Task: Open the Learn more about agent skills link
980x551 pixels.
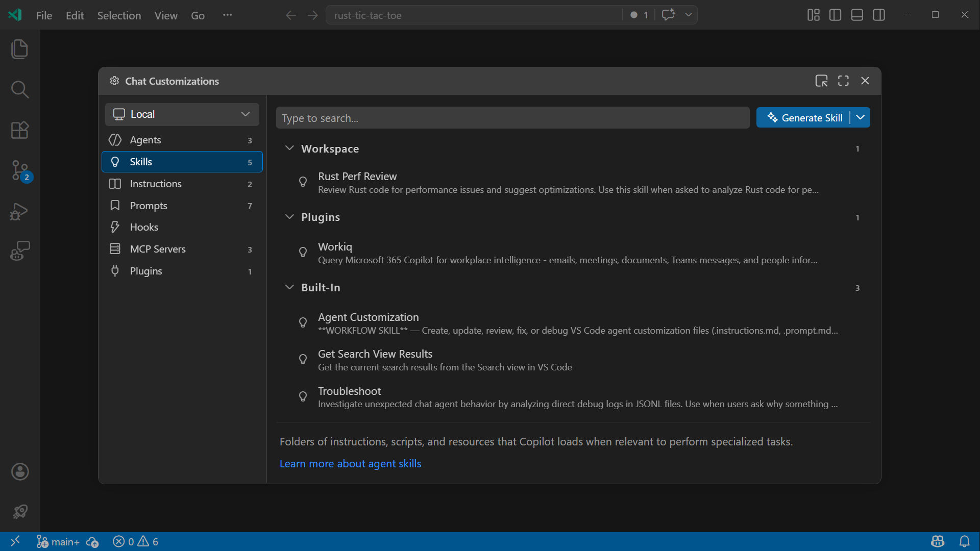Action: (350, 463)
